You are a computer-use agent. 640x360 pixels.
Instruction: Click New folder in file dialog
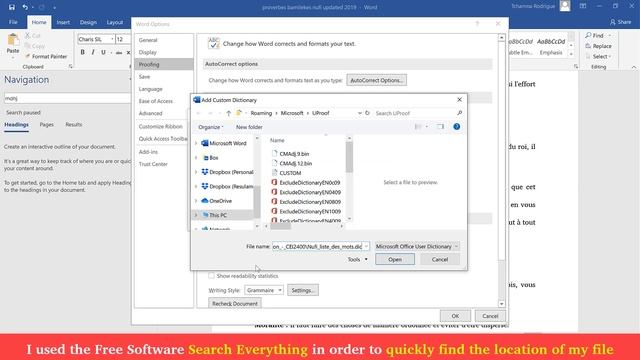(249, 127)
